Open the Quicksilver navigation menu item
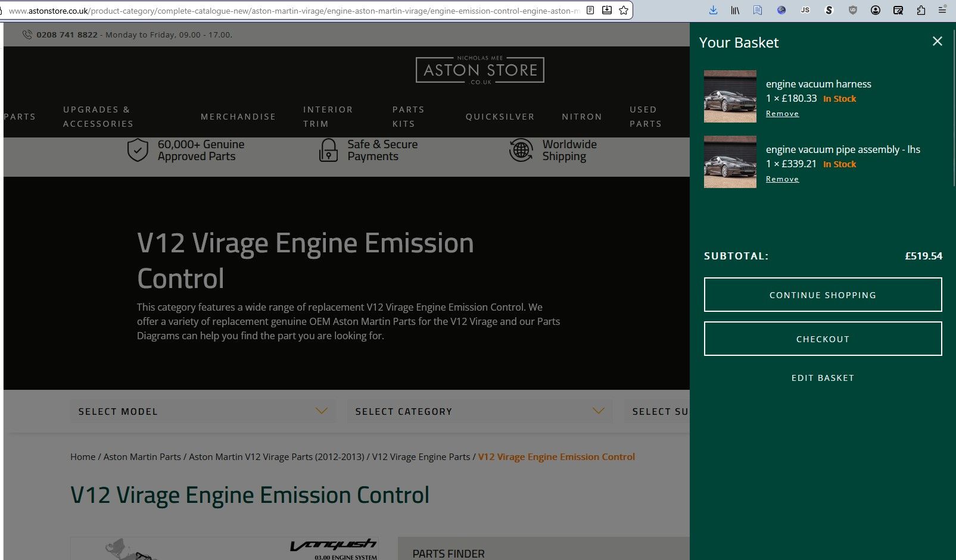The image size is (956, 560). (500, 117)
